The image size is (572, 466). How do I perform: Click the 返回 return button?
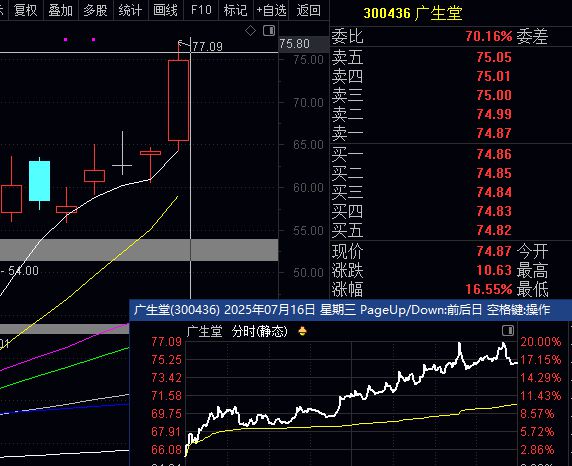(x=309, y=10)
